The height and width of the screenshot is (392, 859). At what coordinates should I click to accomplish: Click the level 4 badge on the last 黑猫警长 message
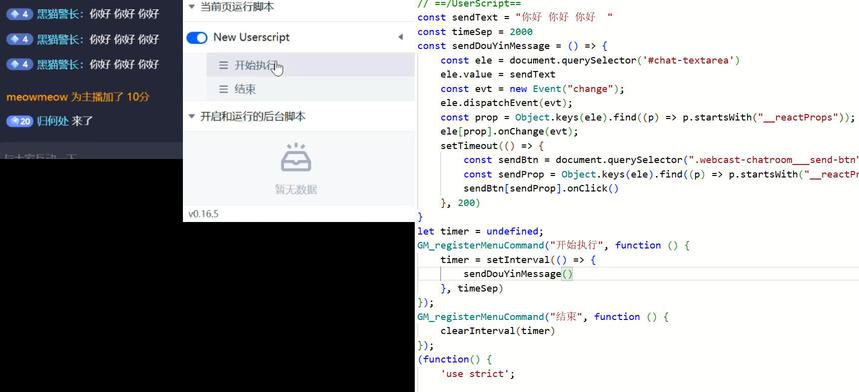click(20, 65)
